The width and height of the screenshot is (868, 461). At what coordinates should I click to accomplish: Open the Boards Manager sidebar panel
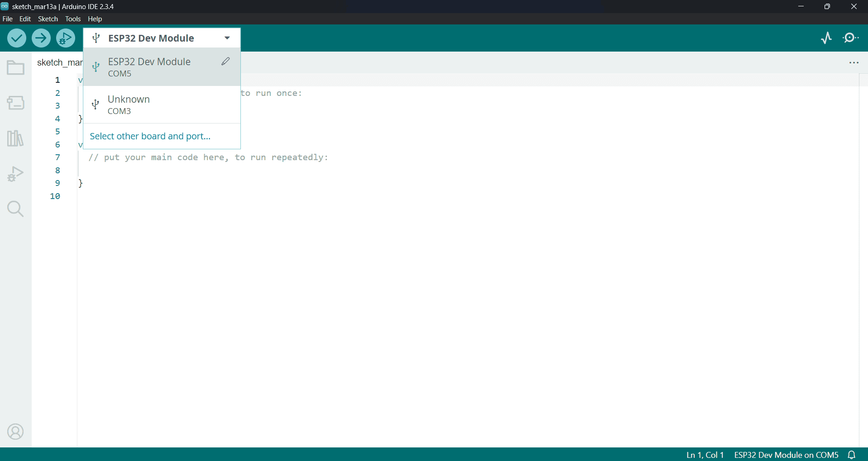pos(15,103)
